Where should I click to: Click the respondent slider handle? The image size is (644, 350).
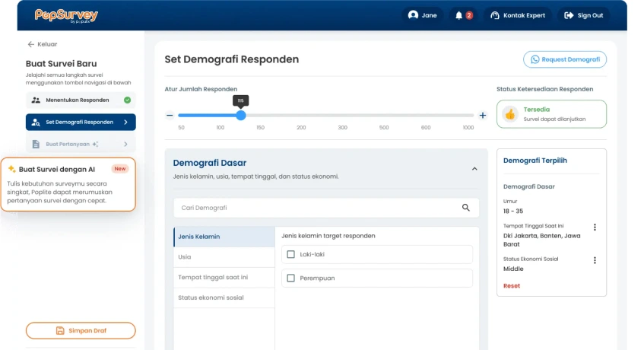point(241,116)
